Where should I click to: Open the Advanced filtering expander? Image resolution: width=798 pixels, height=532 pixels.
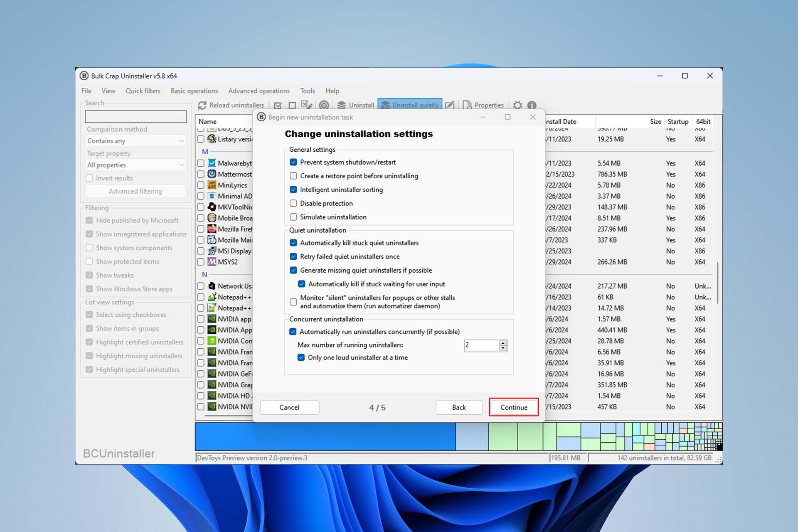(x=135, y=191)
